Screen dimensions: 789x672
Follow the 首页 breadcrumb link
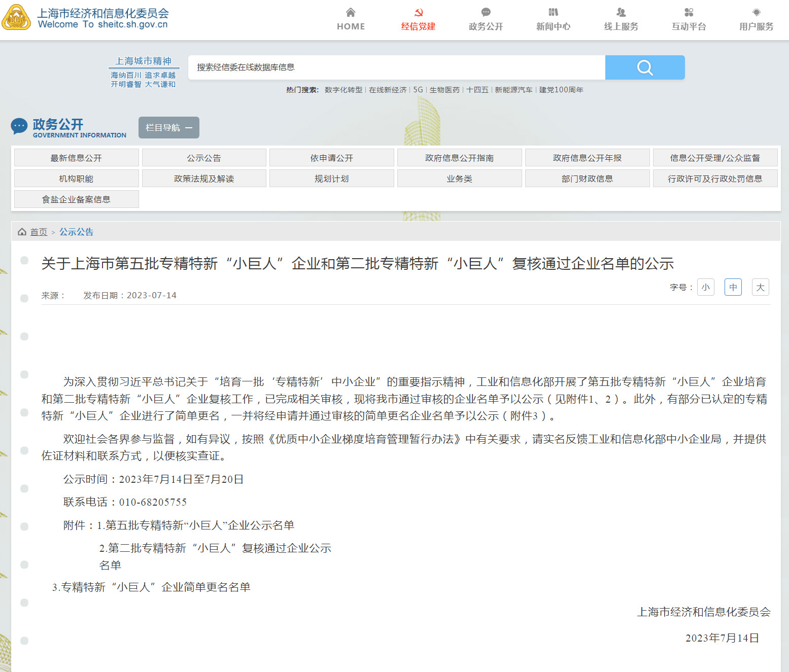point(39,232)
